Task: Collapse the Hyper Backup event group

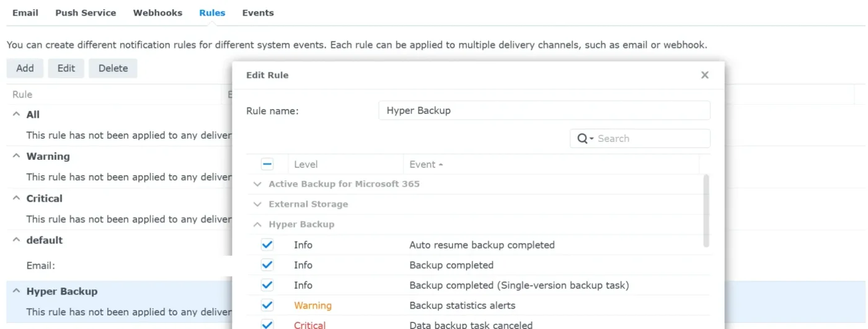Action: point(257,224)
